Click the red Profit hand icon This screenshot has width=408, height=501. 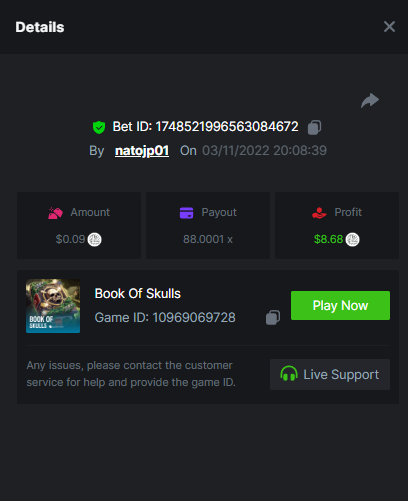coord(319,213)
